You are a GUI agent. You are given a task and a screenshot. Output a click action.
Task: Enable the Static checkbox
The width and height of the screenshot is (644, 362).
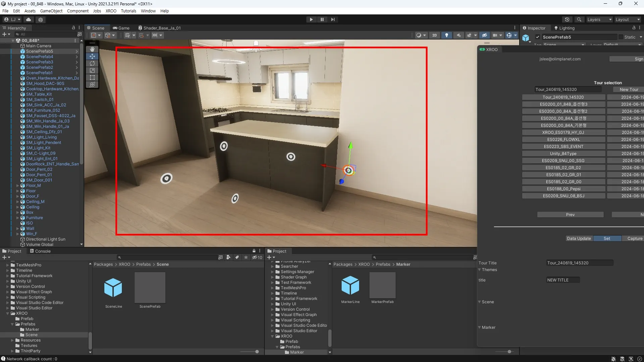[x=621, y=37]
